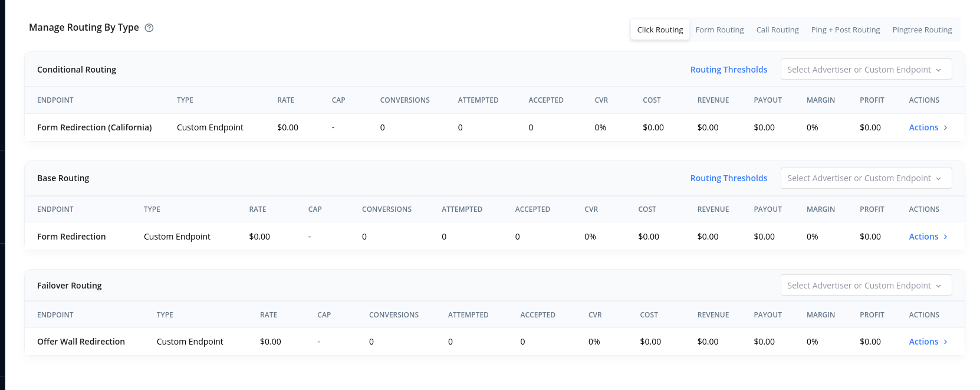Click the chevron arrow in Conditional Routing dropdown
Viewport: 980px width, 390px height.
tap(938, 70)
